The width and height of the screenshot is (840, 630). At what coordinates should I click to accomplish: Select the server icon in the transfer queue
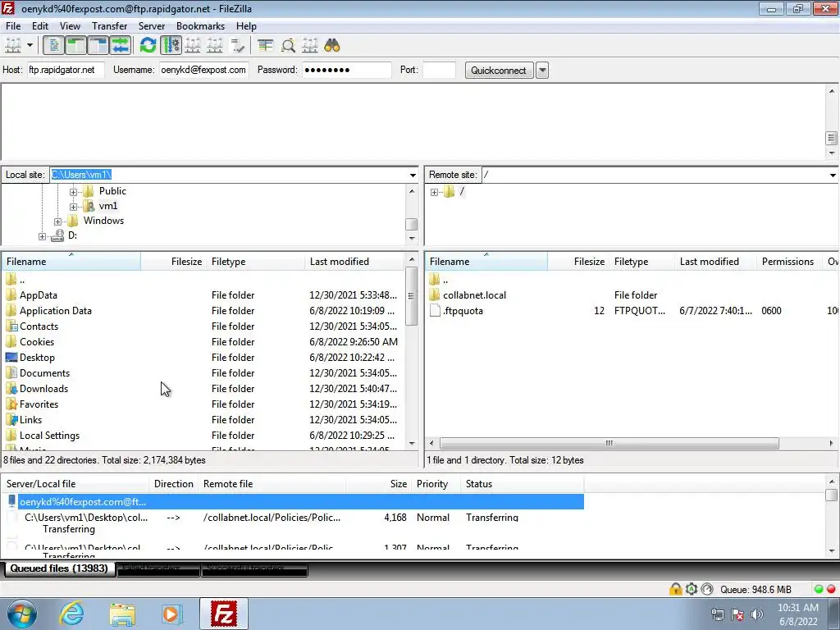[11, 501]
